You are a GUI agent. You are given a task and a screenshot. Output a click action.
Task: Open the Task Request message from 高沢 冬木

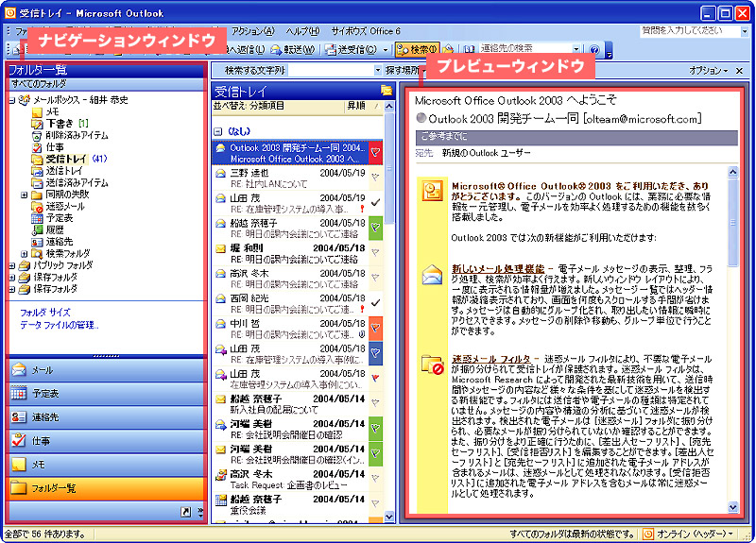[292, 480]
